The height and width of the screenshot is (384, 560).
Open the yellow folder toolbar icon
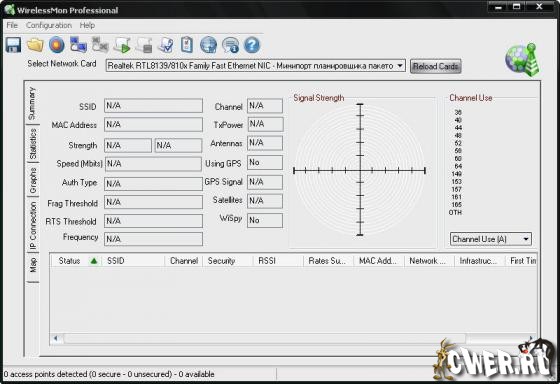tap(35, 45)
